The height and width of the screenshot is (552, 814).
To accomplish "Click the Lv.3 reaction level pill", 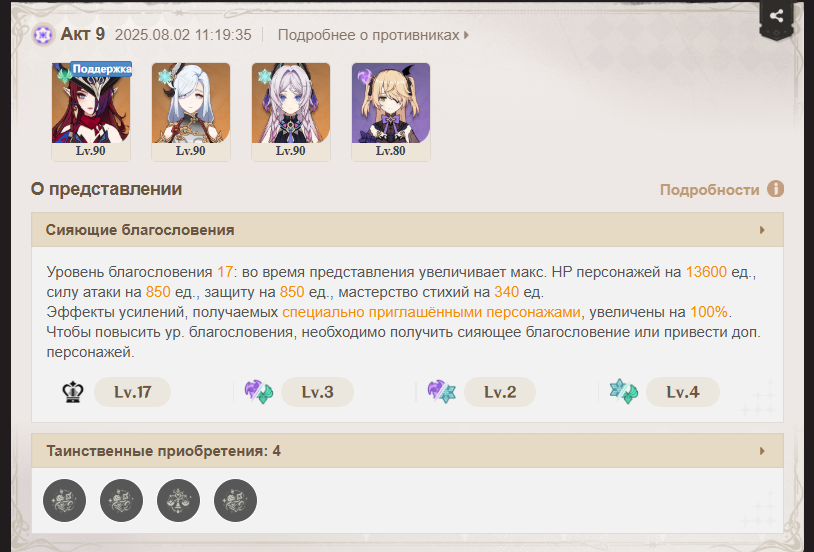I will [x=317, y=392].
